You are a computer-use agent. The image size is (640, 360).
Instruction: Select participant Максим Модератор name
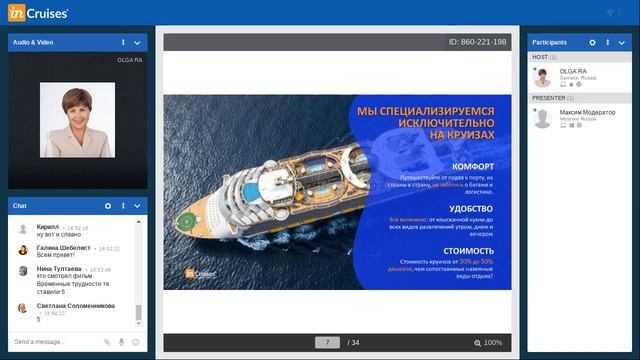tap(587, 112)
